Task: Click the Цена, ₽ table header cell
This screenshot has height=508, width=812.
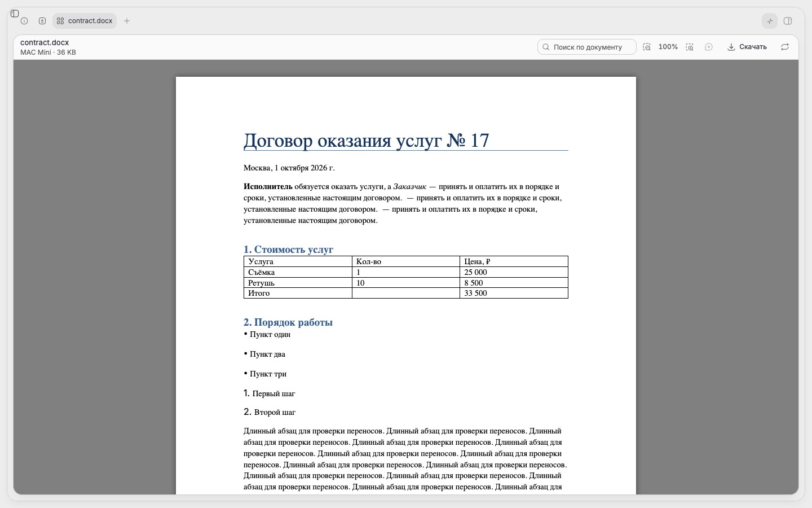Action: point(514,261)
